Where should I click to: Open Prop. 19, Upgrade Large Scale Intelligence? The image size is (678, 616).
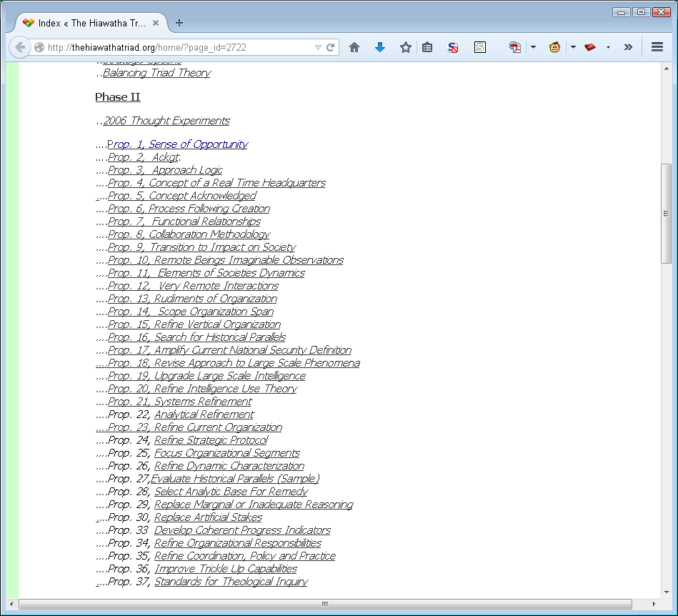206,376
